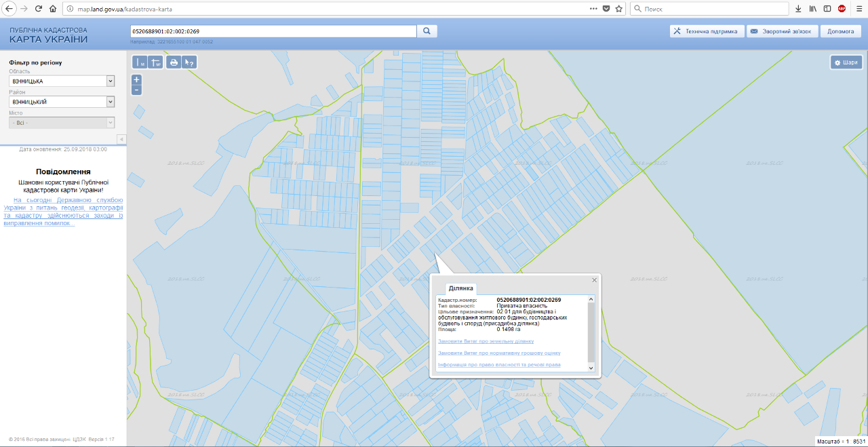Open the Шари layers panel
The width and height of the screenshot is (868, 447).
pos(846,62)
